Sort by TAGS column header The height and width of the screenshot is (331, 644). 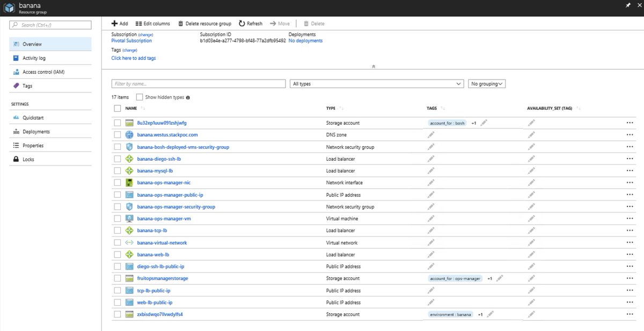coord(432,109)
